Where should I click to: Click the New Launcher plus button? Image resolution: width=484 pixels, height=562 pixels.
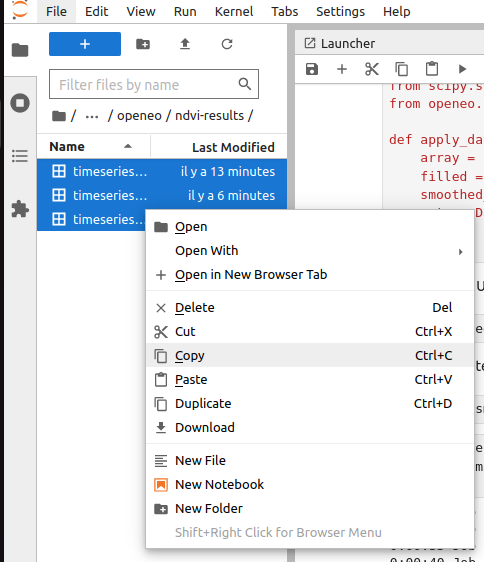click(x=85, y=44)
